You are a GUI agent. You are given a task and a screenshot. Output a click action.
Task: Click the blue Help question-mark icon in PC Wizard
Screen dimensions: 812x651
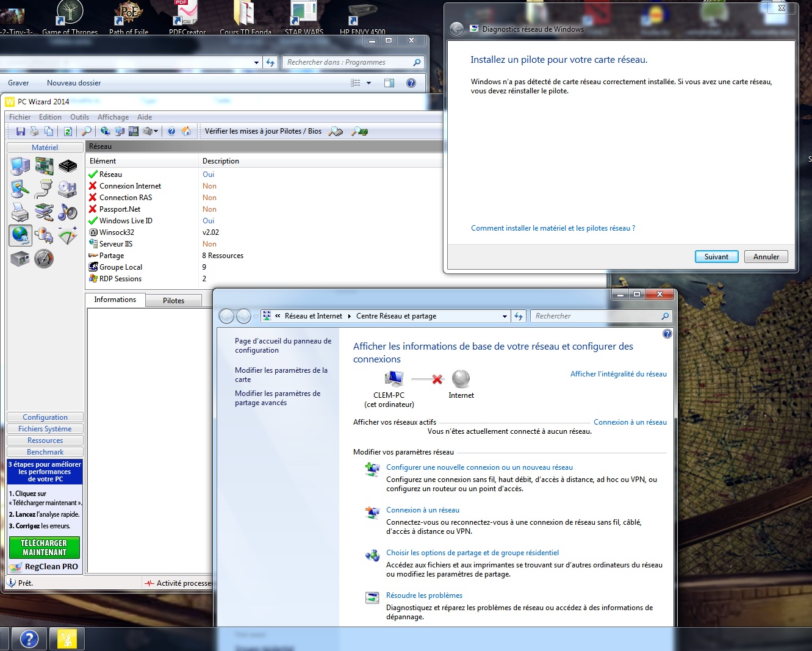click(171, 131)
